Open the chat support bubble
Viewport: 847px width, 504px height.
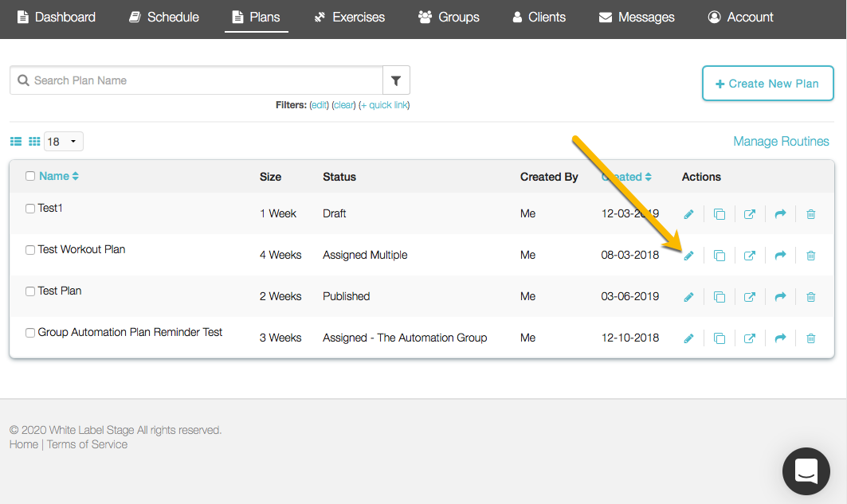(806, 471)
